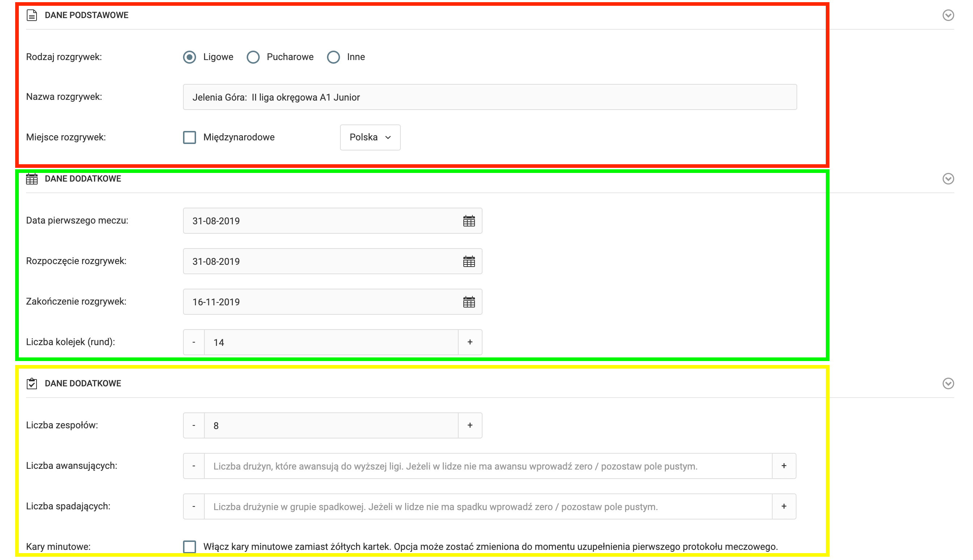This screenshot has height=560, width=973.
Task: Collapse the Dane Podstawowe section chevron
Action: pyautogui.click(x=948, y=16)
